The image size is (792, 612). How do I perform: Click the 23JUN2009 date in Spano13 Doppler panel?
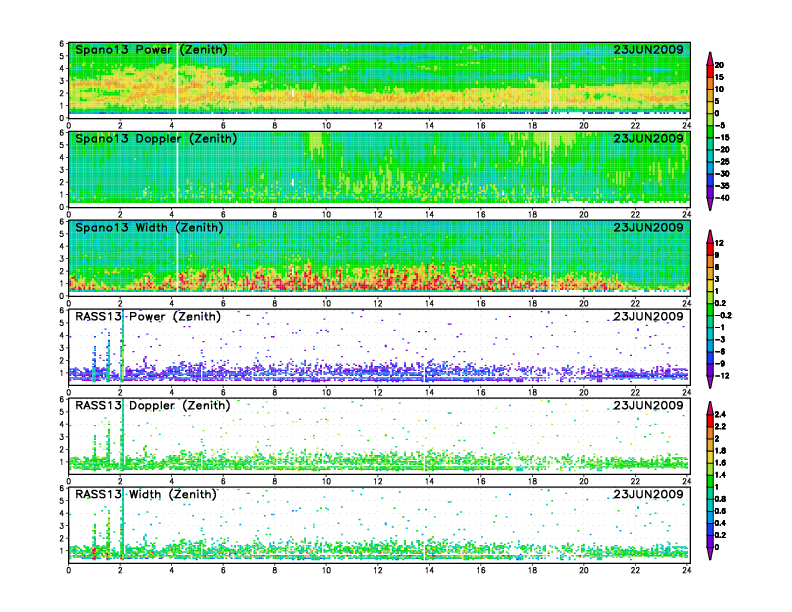tap(648, 138)
